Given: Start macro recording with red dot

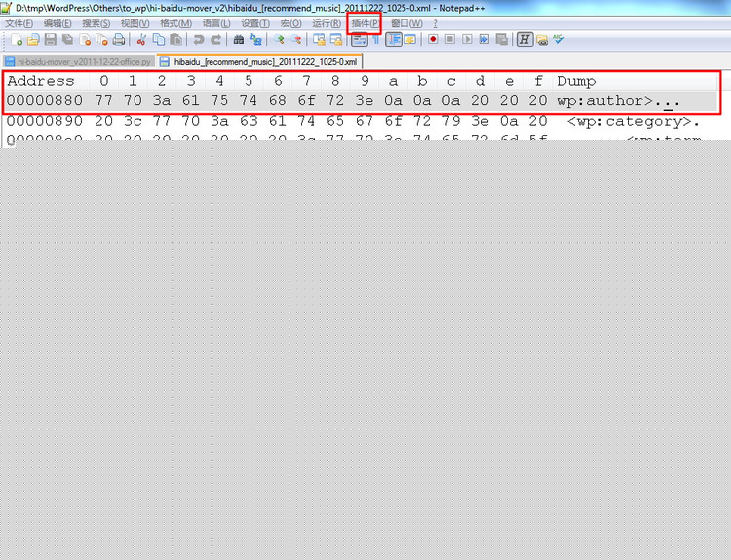Looking at the screenshot, I should [x=433, y=40].
